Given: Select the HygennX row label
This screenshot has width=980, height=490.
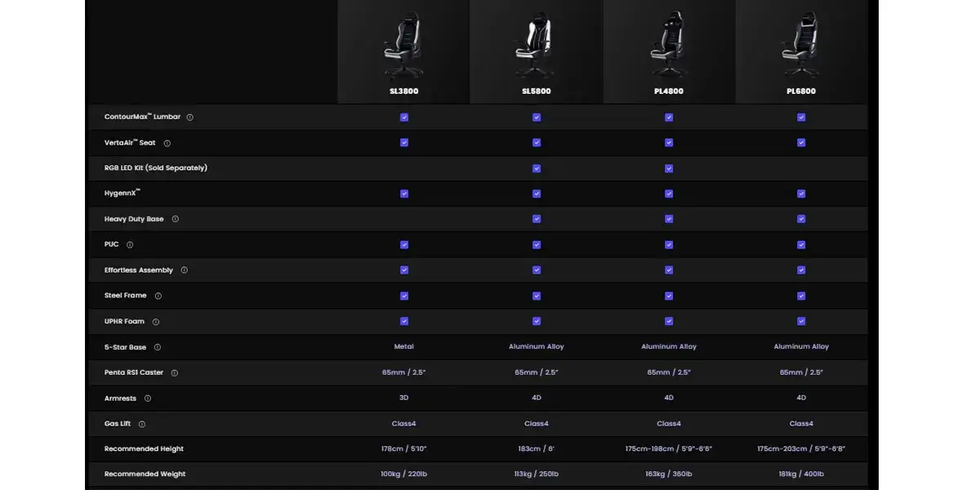Looking at the screenshot, I should point(122,194).
